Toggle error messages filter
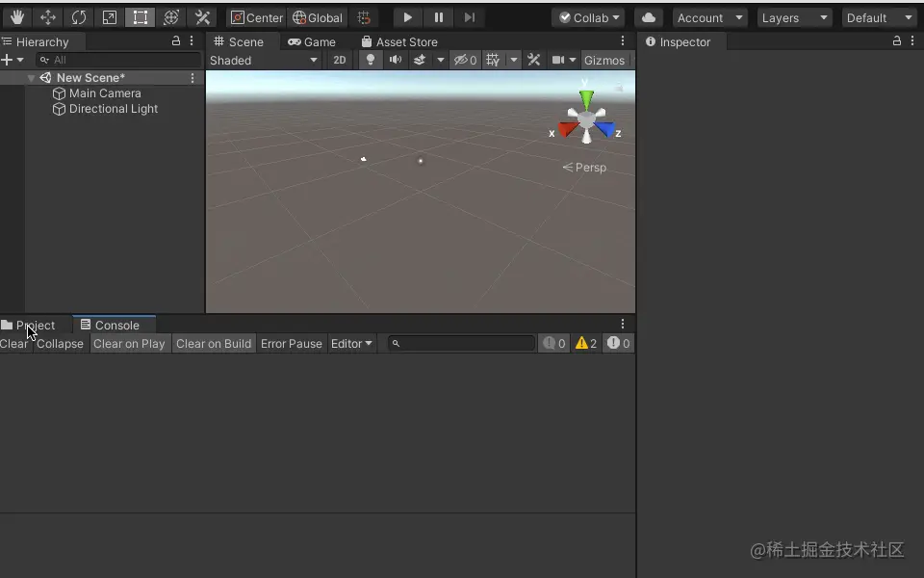 (x=618, y=343)
